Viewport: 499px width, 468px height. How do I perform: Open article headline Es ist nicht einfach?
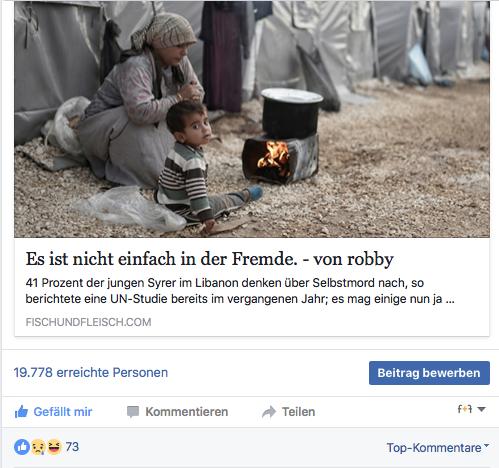[210, 259]
